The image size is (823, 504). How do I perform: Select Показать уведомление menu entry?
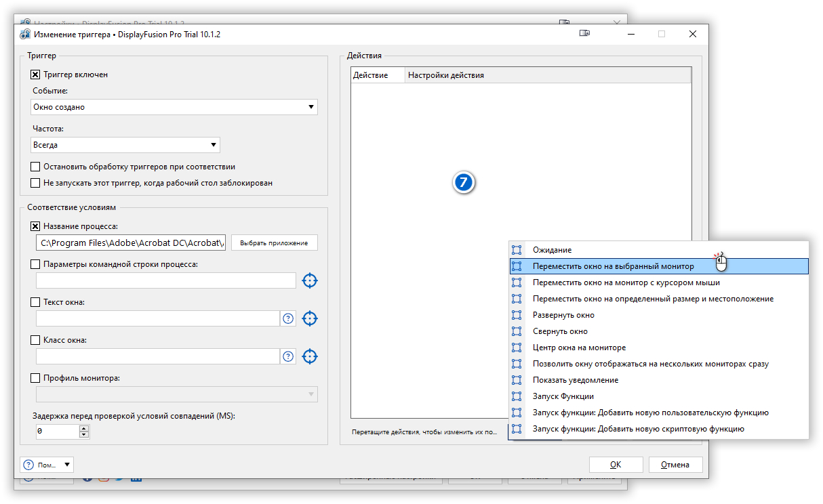658,380
